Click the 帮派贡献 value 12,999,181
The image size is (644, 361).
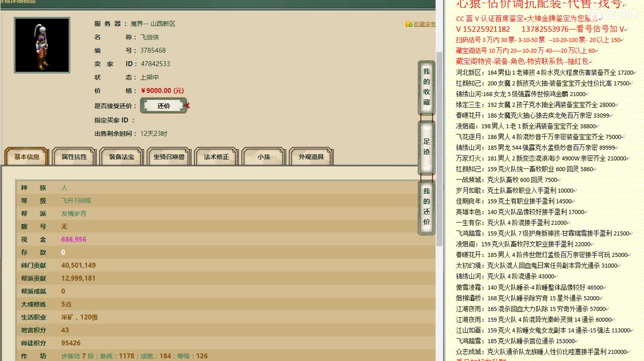point(78,279)
